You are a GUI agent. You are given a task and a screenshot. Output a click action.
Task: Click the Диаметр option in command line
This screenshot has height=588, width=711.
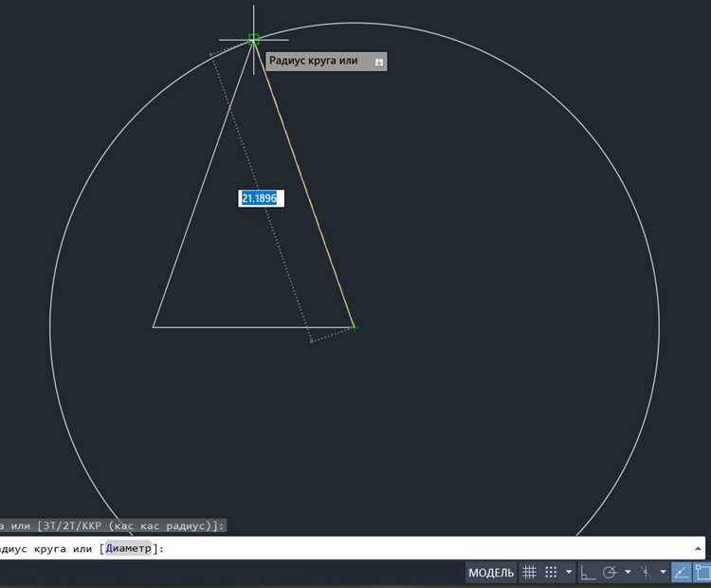(x=128, y=548)
